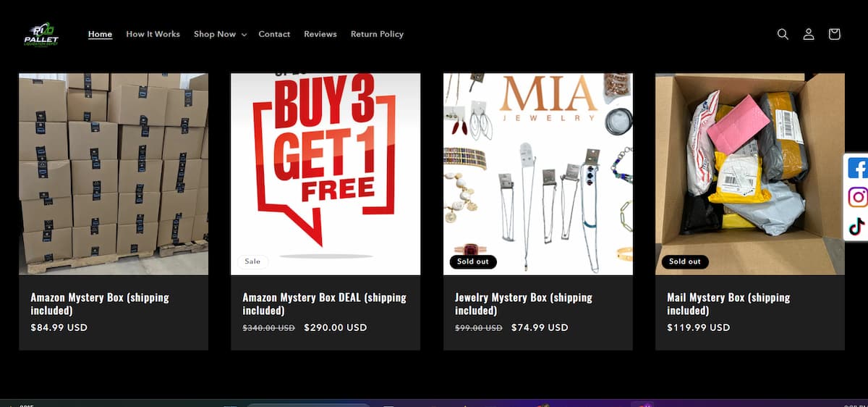Open the search magnifier icon
This screenshot has width=868, height=407.
783,34
